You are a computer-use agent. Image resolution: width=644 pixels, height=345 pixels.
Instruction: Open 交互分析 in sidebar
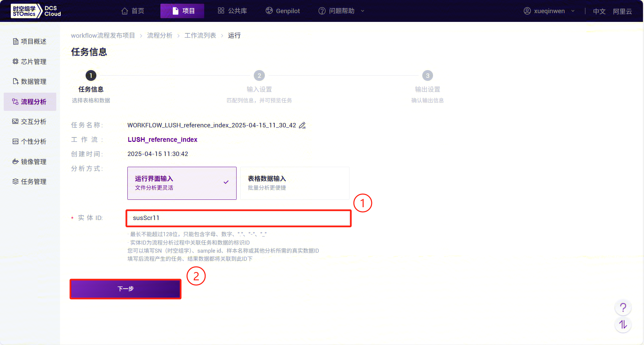pos(30,122)
